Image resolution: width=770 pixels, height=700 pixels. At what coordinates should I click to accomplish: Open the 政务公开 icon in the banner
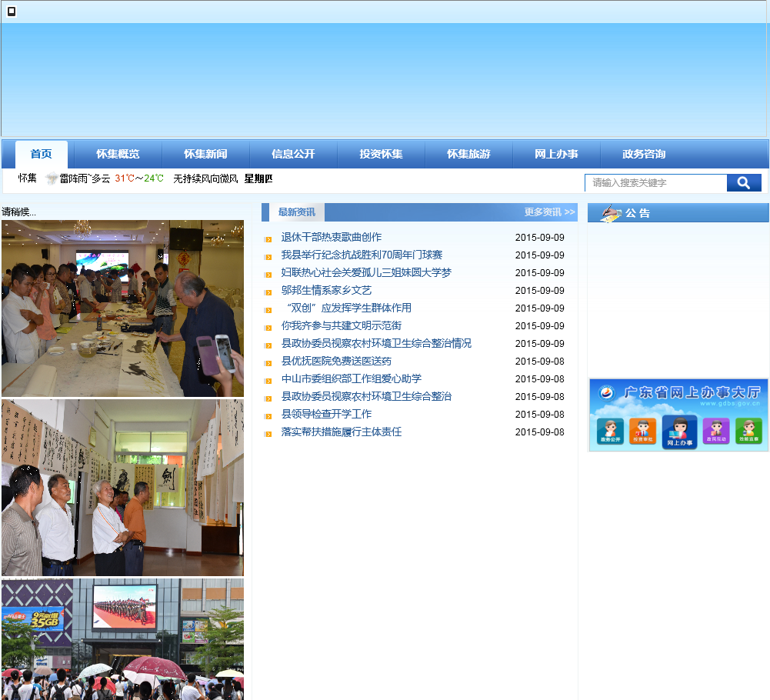coord(611,432)
